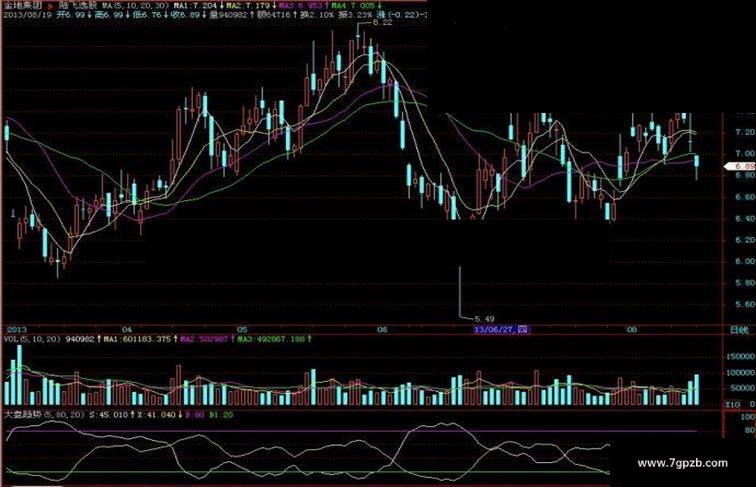Viewport: 756px width, 487px height.
Task: Click the red triangle beside the stock name
Action: (x=50, y=6)
